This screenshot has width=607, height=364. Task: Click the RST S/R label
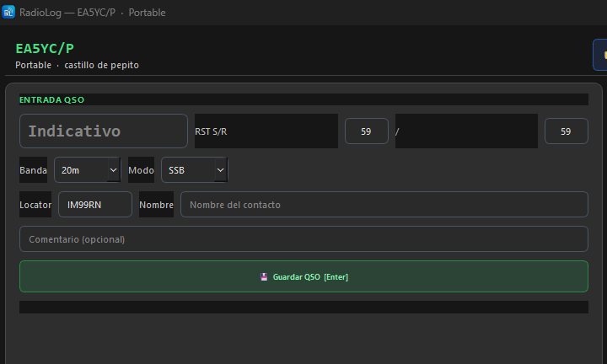(211, 131)
